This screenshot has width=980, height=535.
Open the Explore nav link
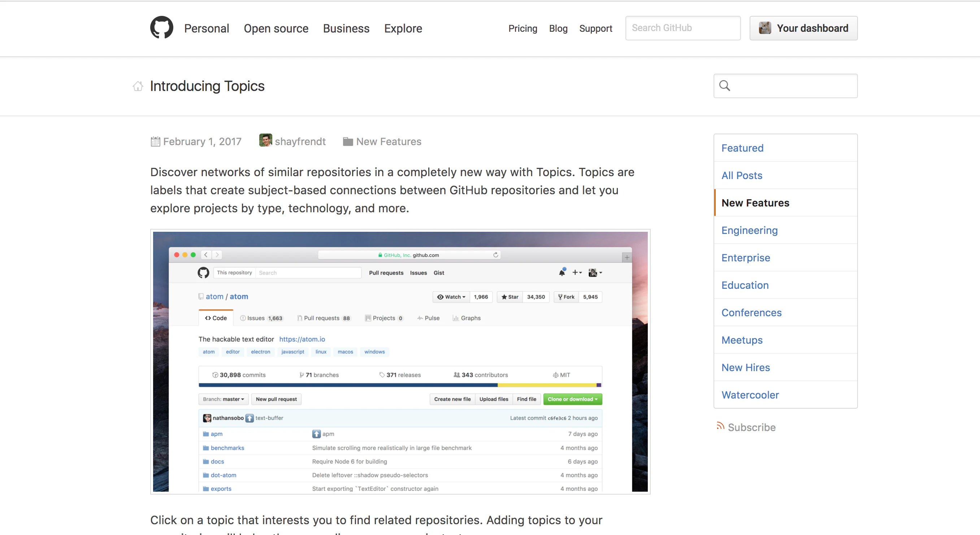403,29
